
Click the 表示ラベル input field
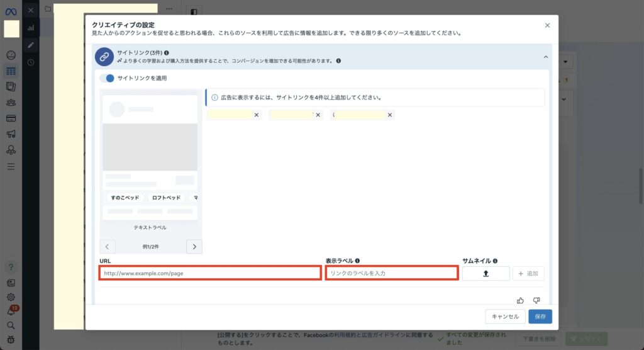coord(392,273)
